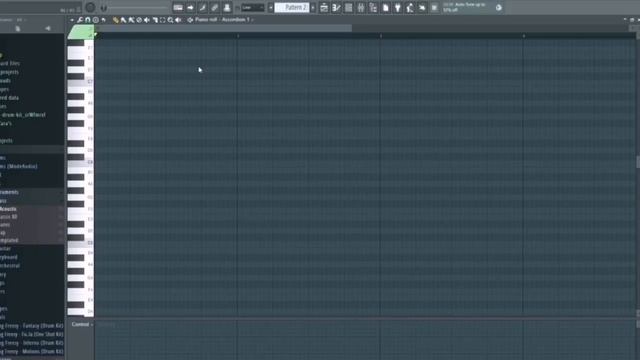Click the C5 piano key
The width and height of the screenshot is (640, 360).
click(x=80, y=243)
